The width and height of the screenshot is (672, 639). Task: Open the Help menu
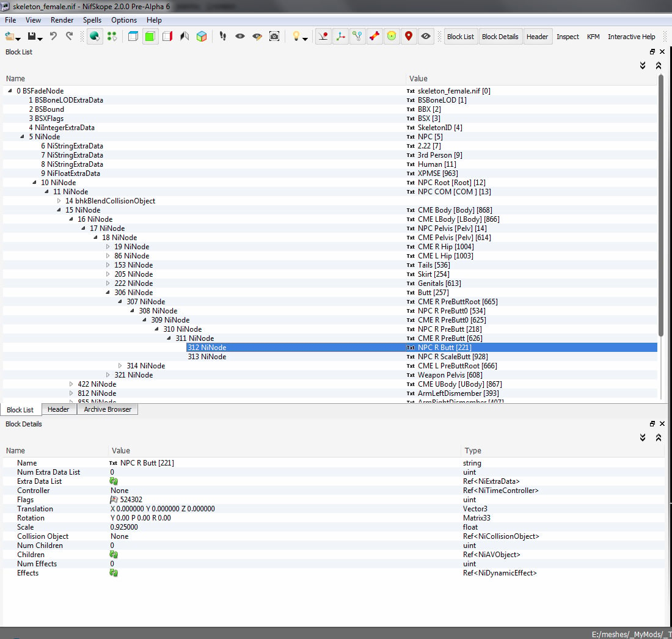(154, 20)
